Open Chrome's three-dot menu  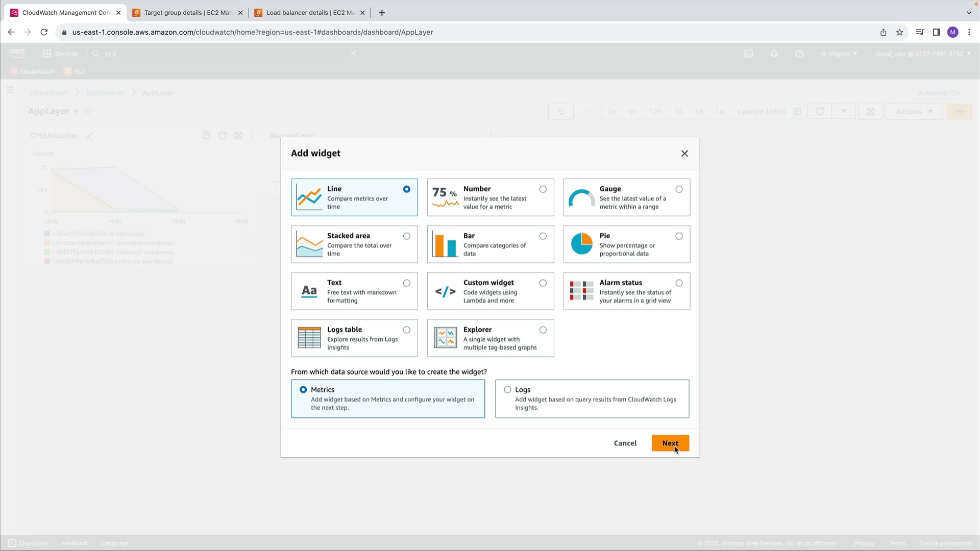[x=969, y=32]
